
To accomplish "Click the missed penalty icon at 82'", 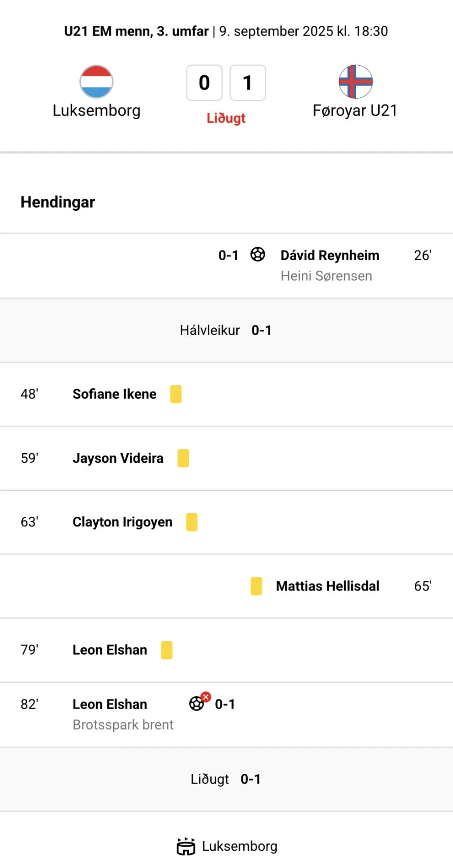I will click(x=199, y=702).
